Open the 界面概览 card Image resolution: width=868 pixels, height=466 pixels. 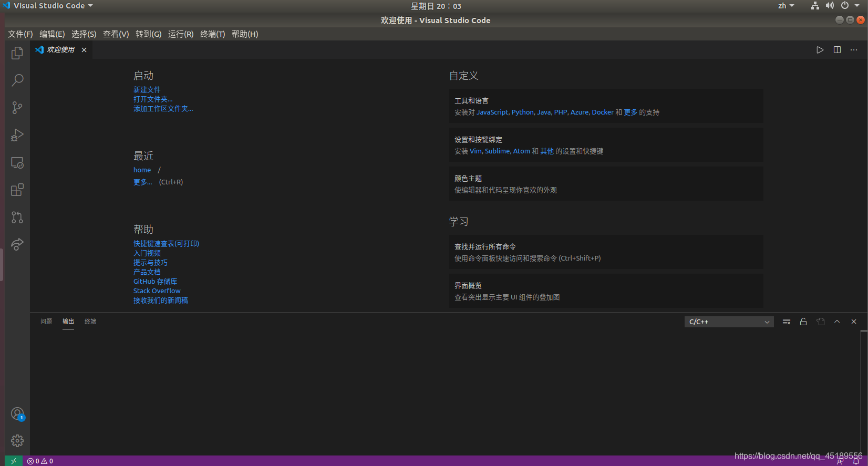tap(606, 291)
